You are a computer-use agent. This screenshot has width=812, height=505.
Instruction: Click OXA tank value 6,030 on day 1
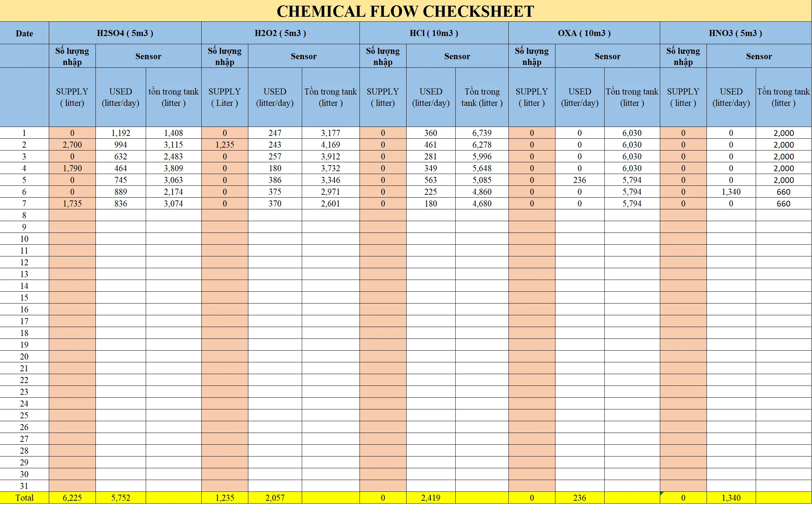[632, 133]
